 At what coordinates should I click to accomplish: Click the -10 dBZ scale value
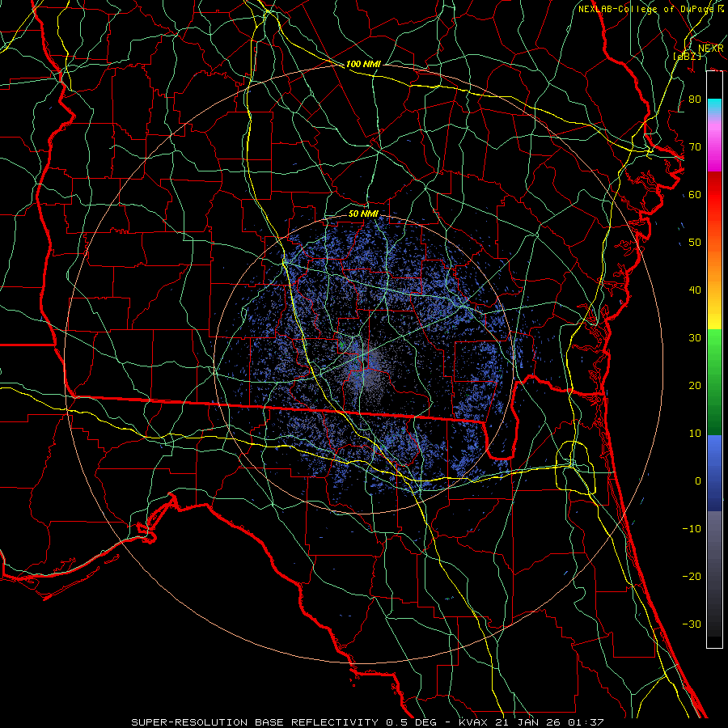coord(692,529)
